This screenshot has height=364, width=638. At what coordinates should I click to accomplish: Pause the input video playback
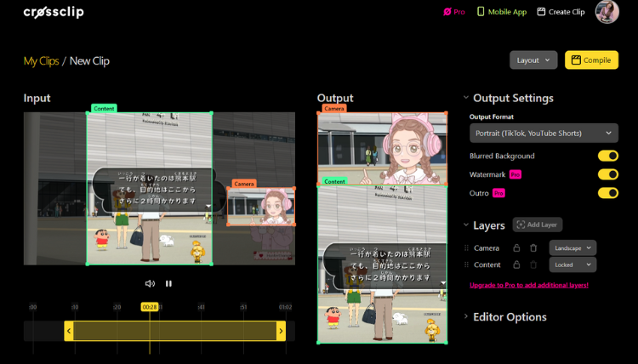point(168,283)
